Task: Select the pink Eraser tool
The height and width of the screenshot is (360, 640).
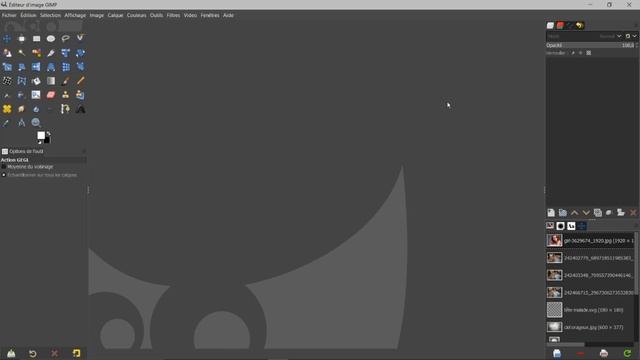Action: 51,95
